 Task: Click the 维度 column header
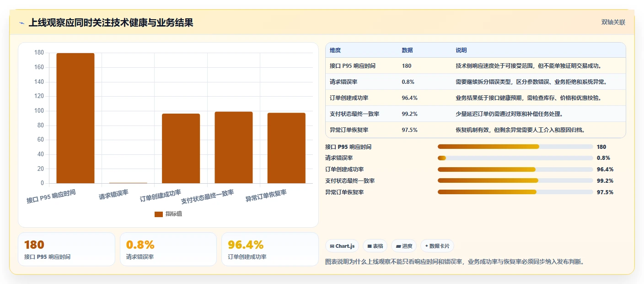click(335, 50)
